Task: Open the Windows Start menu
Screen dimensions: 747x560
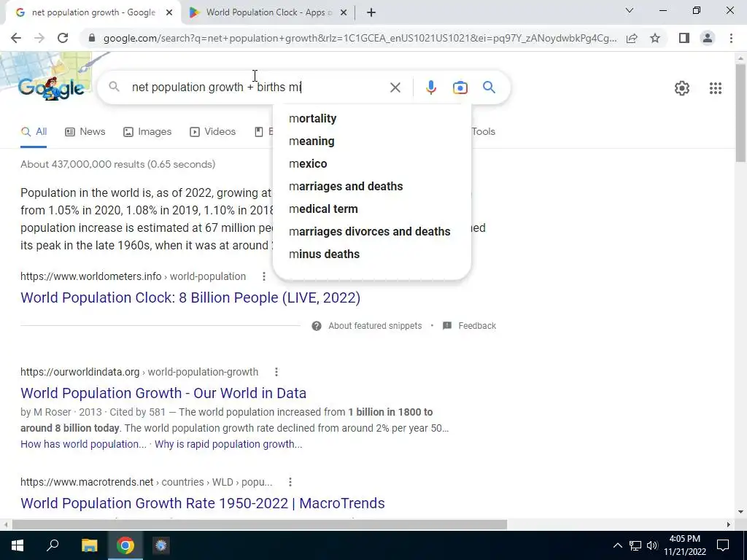Action: coord(18,545)
